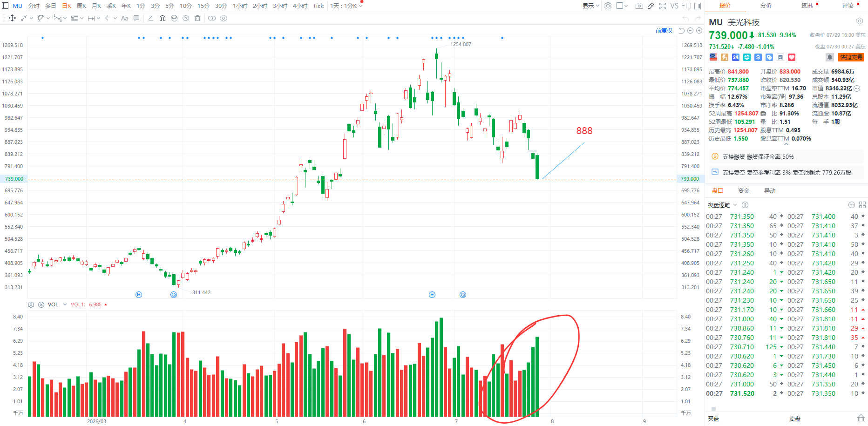Toggle the pencil drawing toolbar

(x=651, y=6)
